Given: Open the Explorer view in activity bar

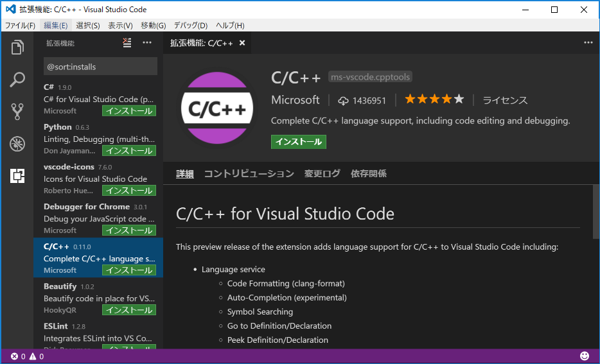Looking at the screenshot, I should point(17,48).
